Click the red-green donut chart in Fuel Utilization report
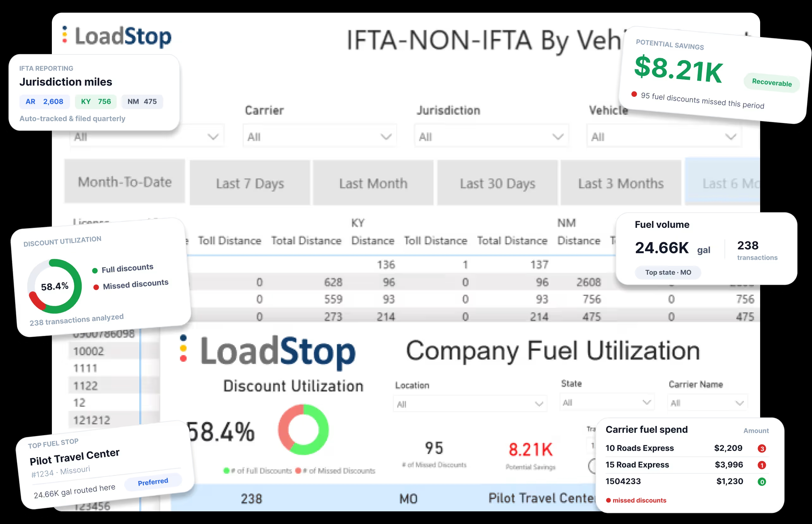The image size is (812, 524). point(303,429)
